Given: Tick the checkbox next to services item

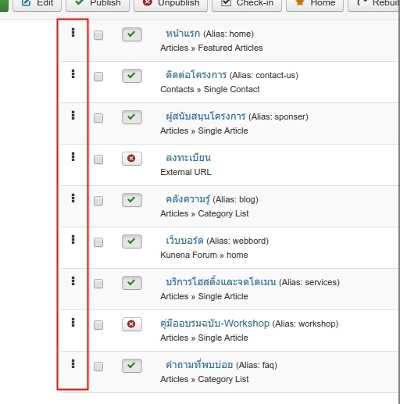Looking at the screenshot, I should click(x=98, y=284).
